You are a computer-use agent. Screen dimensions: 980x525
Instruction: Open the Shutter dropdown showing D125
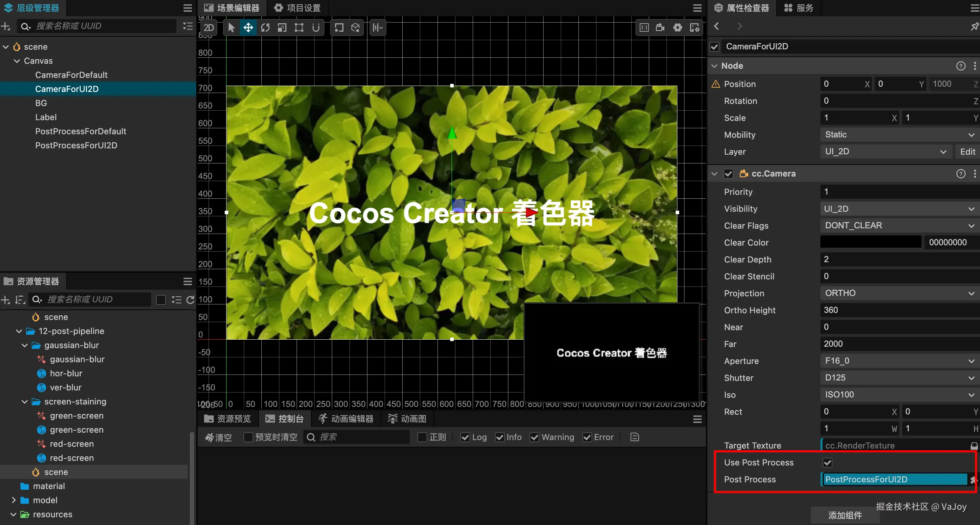[900, 378]
